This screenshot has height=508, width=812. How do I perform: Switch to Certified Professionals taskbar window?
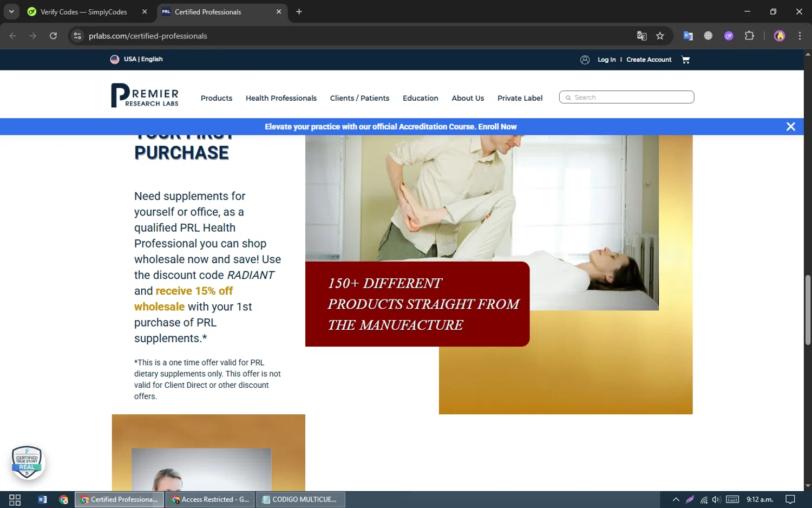coord(119,499)
